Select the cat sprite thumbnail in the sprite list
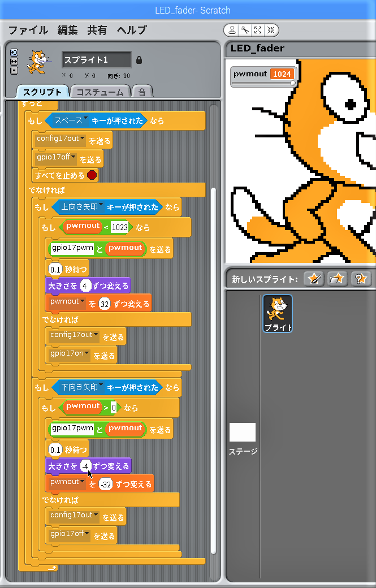This screenshot has height=588, width=376. [278, 313]
